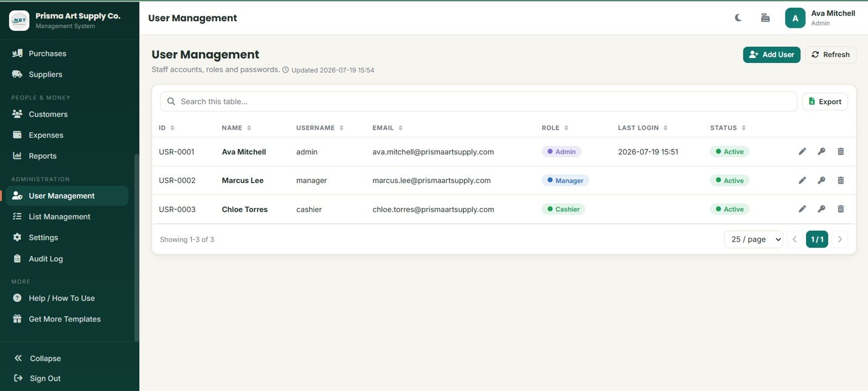Sort table by Role column
The width and height of the screenshot is (868, 391).
pyautogui.click(x=555, y=128)
